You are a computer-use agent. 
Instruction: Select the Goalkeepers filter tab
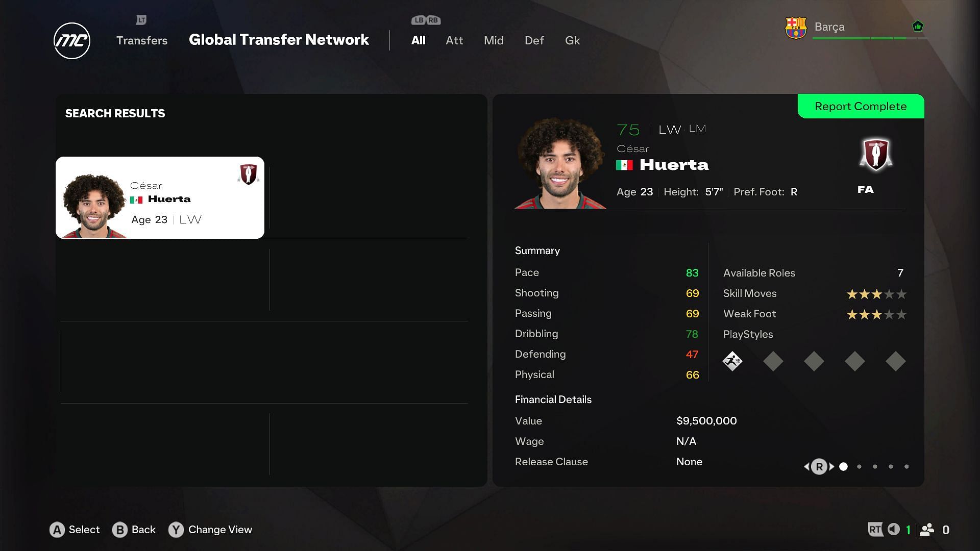click(572, 40)
